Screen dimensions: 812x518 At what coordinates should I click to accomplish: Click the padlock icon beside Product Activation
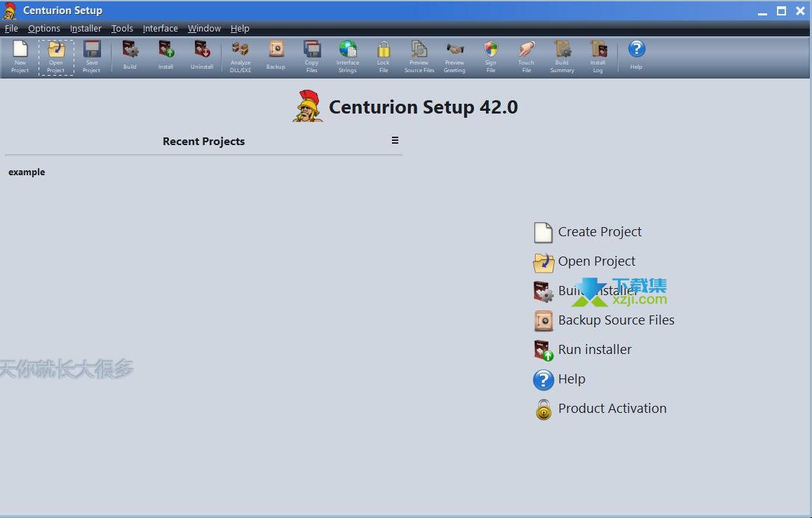[543, 409]
